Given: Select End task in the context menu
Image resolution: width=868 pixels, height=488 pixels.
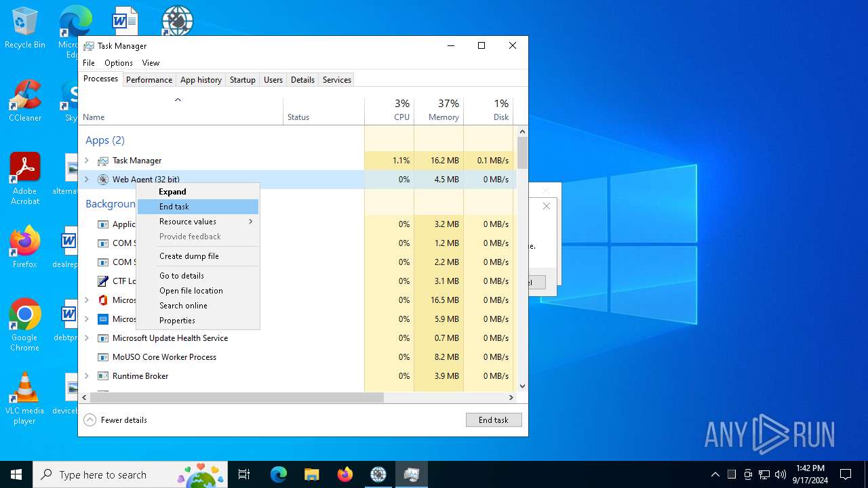Looking at the screenshot, I should coord(198,207).
